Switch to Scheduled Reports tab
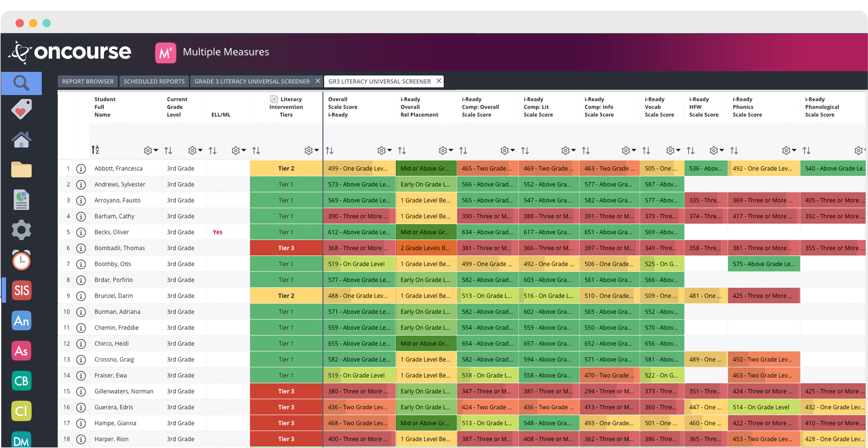 [154, 81]
